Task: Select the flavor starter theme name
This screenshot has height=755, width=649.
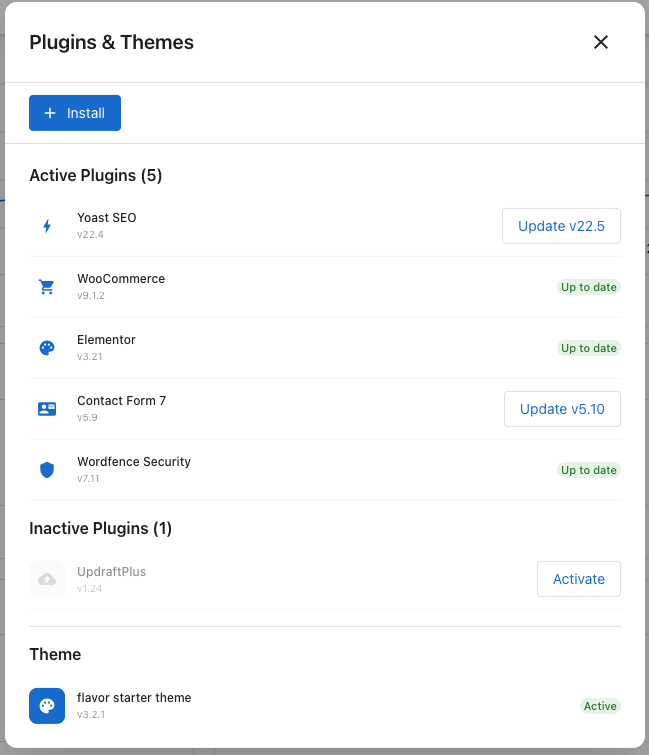Action: (x=134, y=698)
